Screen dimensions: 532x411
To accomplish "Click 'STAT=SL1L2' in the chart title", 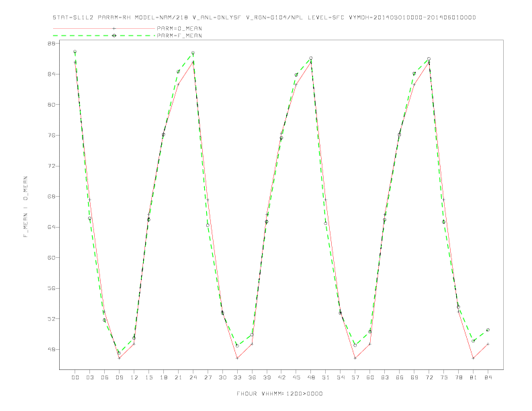I will (73, 17).
